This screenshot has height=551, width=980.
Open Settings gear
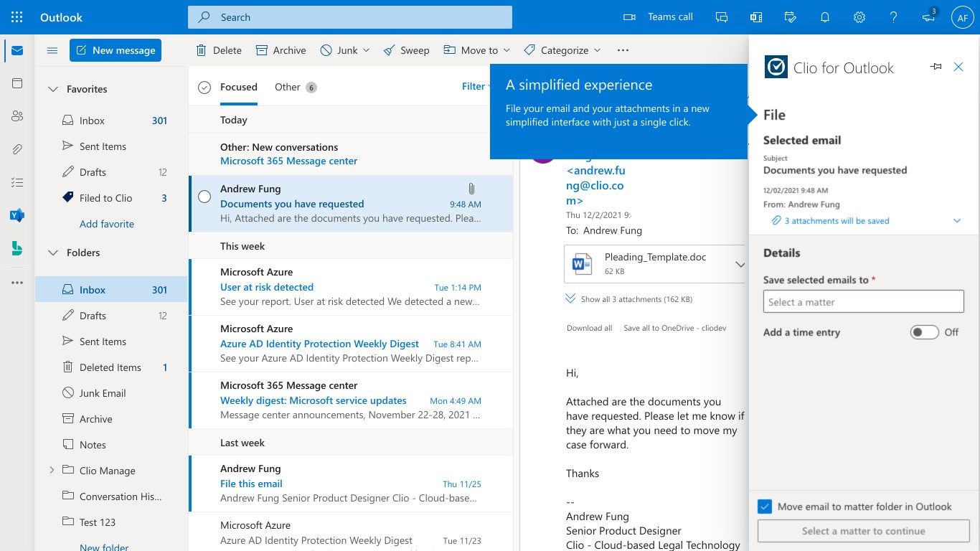click(x=859, y=17)
